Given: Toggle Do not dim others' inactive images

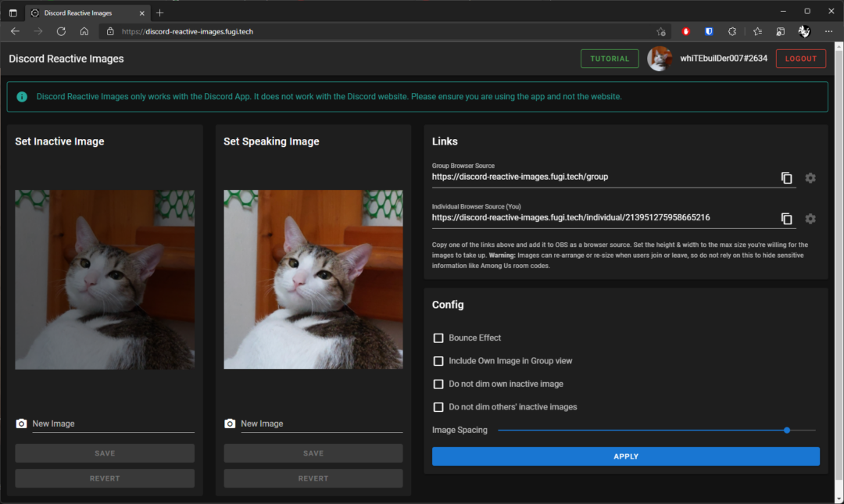Looking at the screenshot, I should click(438, 408).
